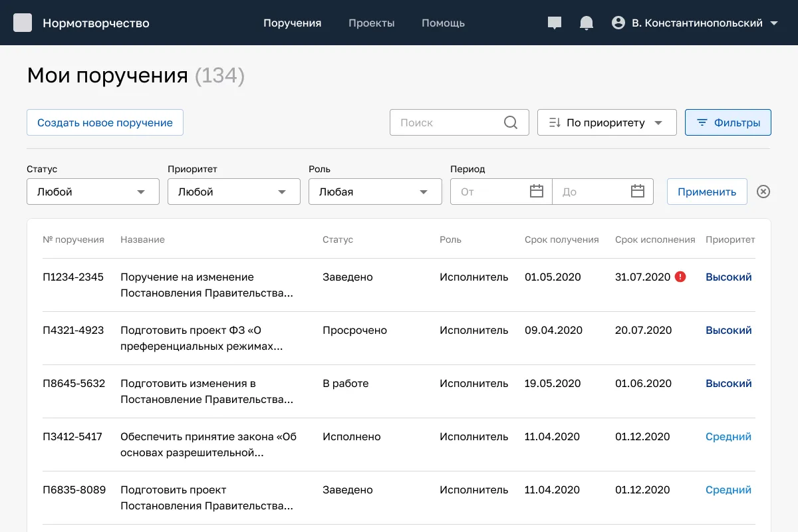Click Средний priority for П6835-8089
The image size is (798, 532).
click(728, 489)
